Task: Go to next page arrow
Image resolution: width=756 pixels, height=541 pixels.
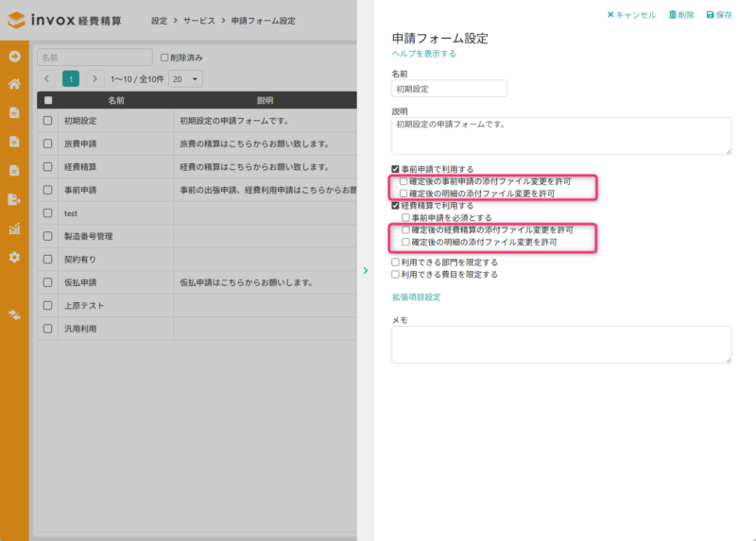Action: (94, 79)
